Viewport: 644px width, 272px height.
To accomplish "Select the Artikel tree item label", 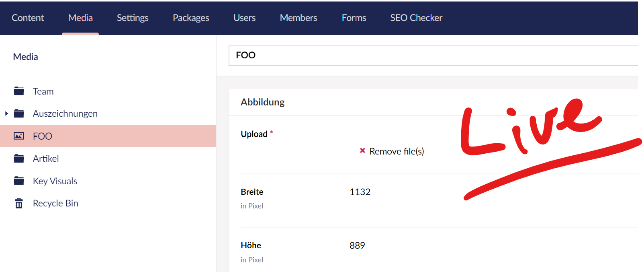I will point(46,159).
